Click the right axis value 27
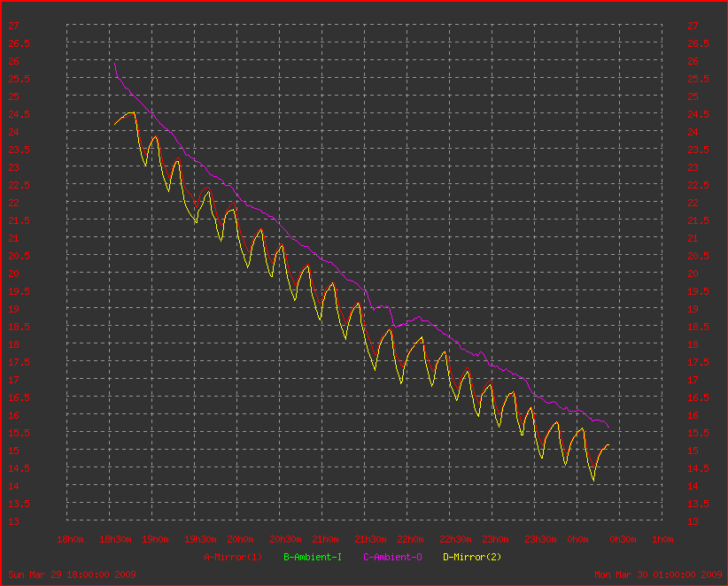728x586 pixels. (x=693, y=26)
